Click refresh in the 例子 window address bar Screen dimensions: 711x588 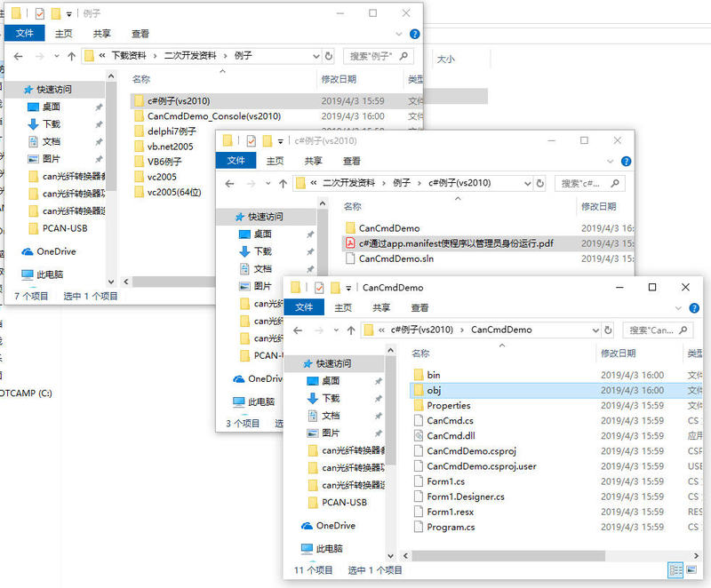coord(329,56)
